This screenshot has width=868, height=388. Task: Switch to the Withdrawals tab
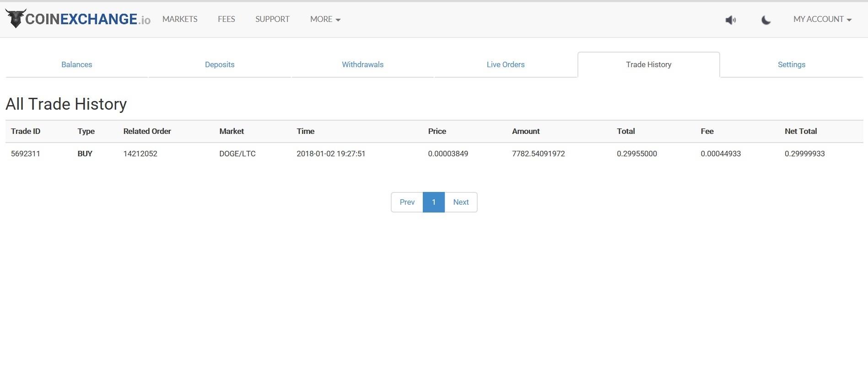click(x=363, y=64)
